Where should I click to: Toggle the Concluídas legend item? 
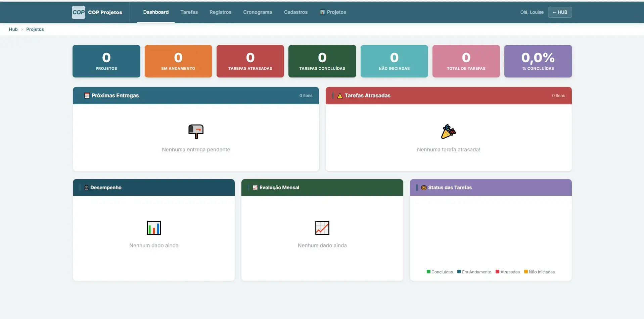point(440,272)
